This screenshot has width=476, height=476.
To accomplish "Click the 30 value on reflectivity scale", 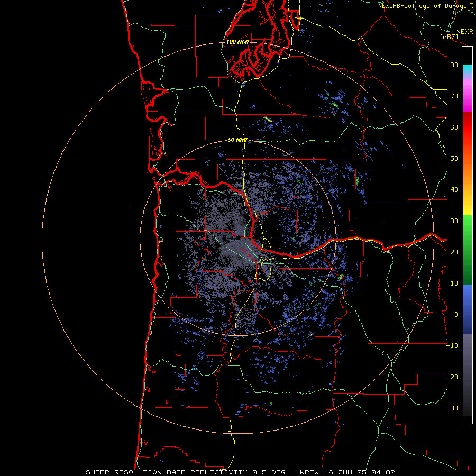I will [x=454, y=221].
